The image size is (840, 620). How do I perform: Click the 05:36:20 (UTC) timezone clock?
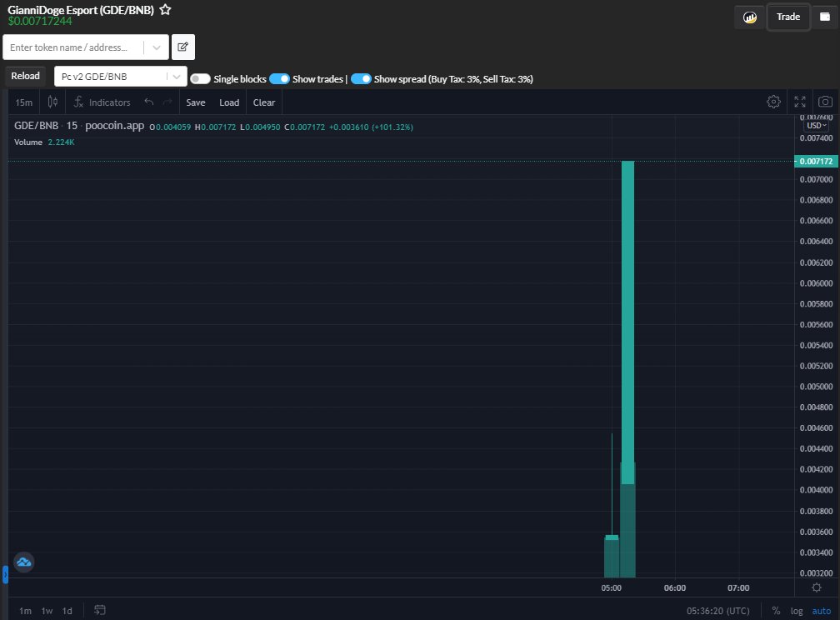pyautogui.click(x=717, y=610)
